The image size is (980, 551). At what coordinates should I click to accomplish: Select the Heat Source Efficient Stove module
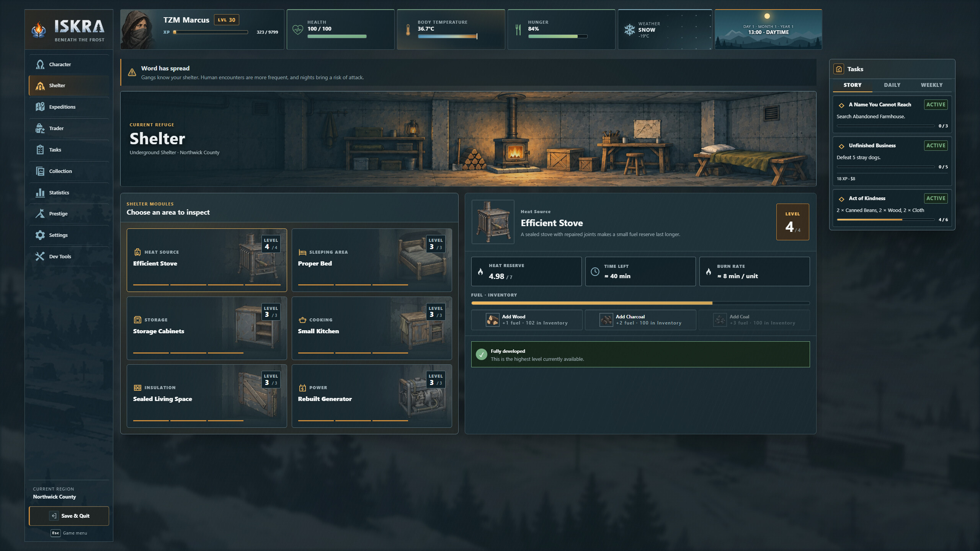tap(207, 260)
